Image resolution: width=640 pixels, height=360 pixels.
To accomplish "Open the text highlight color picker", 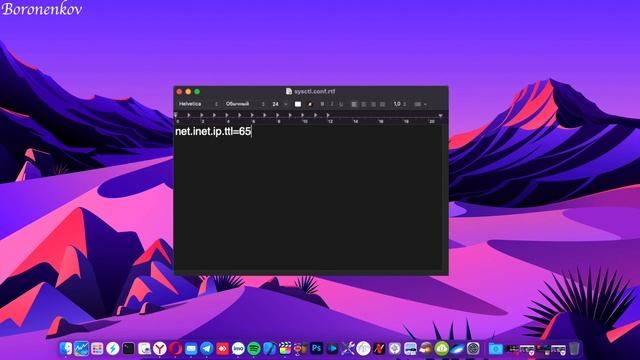I will coord(310,104).
